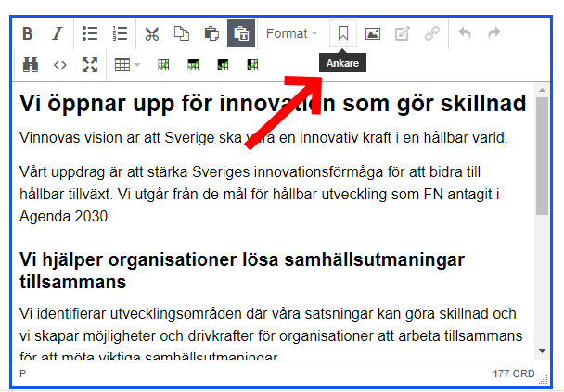View source code with the <> icon
Image resolution: width=564 pixels, height=392 pixels.
tap(60, 65)
